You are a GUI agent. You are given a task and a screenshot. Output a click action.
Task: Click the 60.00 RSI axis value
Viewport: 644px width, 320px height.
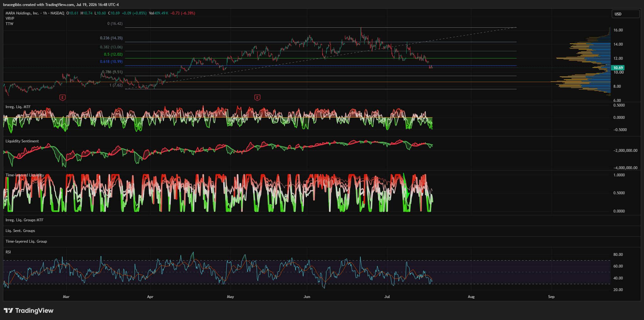click(x=618, y=266)
